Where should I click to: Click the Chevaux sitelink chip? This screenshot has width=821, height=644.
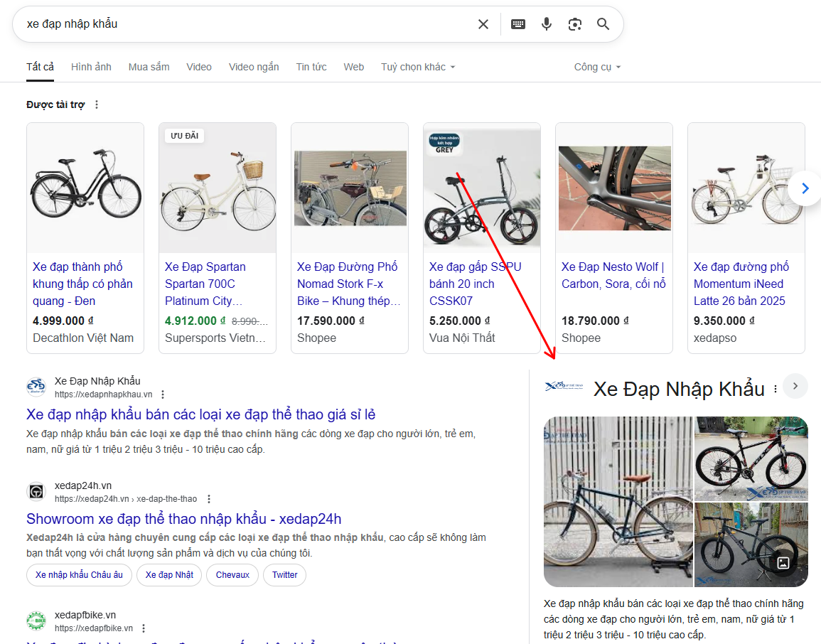click(232, 575)
